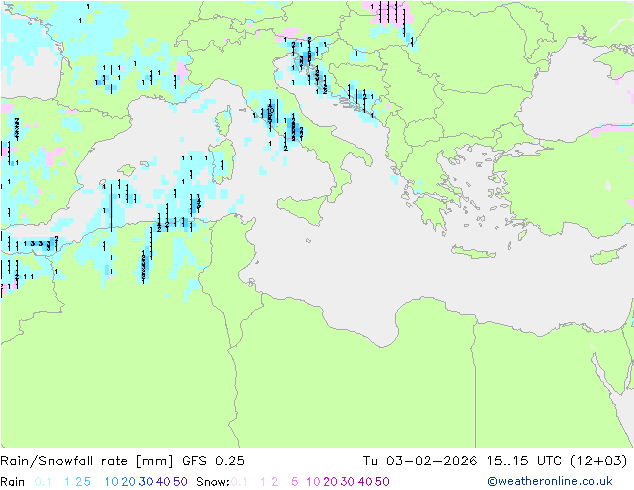Viewport: 634px width, 490px height.
Task: Click the 'Rain/Snowfall rate [mm]' title text
Action: point(87,461)
